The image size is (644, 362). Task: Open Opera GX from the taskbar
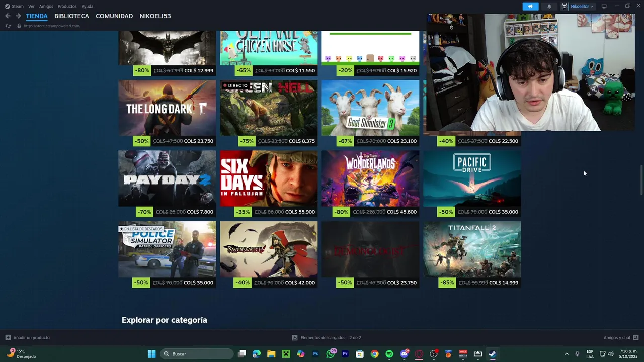[419, 354]
